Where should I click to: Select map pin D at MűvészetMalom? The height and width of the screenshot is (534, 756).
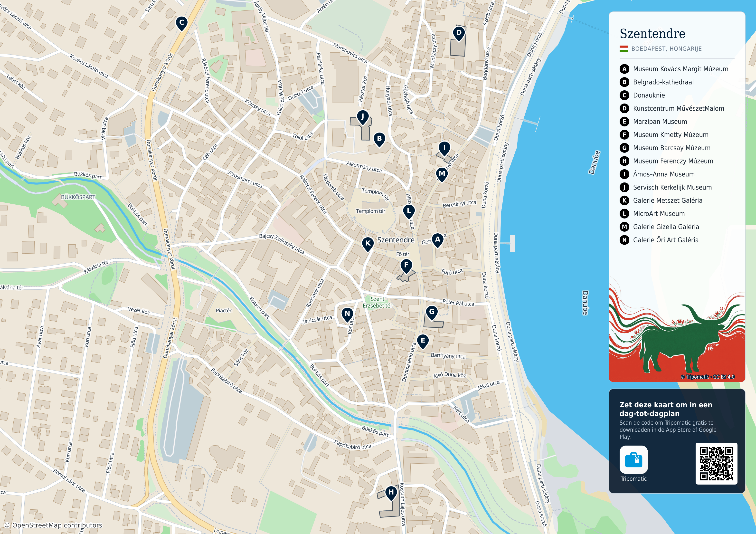459,33
